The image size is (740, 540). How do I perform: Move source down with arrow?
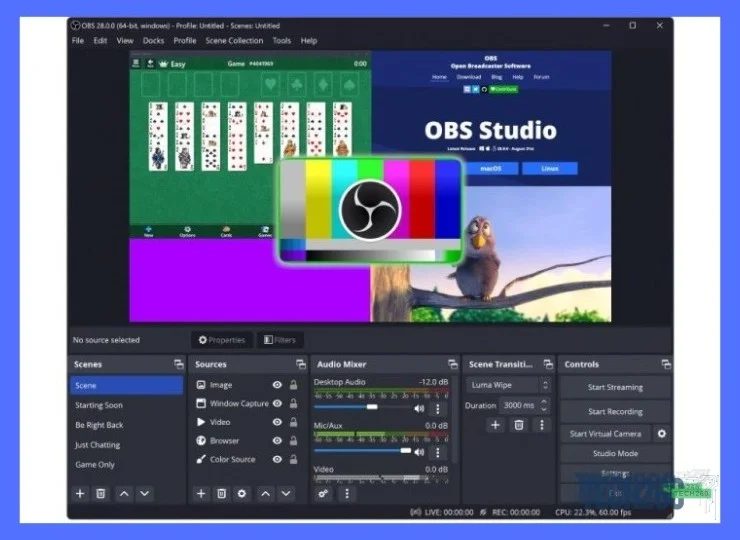tap(286, 494)
